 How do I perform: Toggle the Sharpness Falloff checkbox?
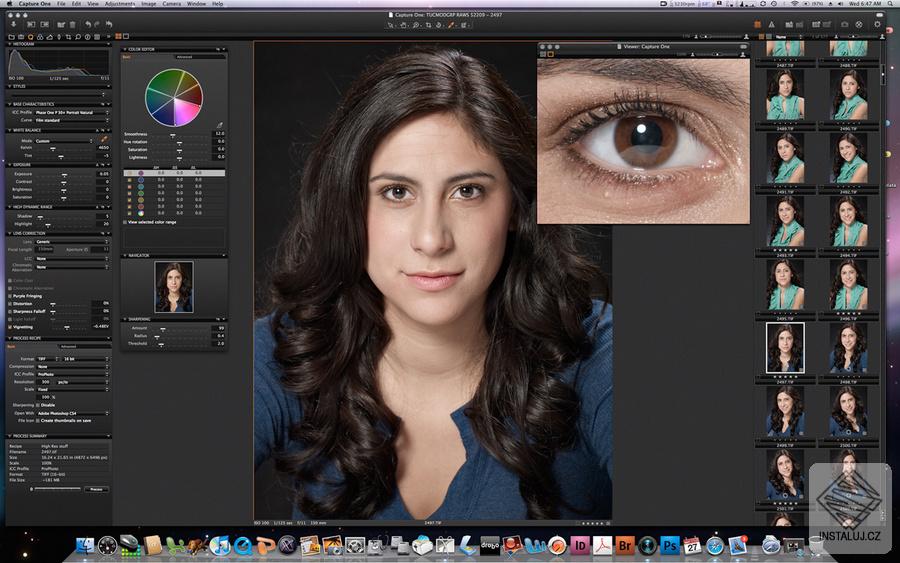coord(10,312)
